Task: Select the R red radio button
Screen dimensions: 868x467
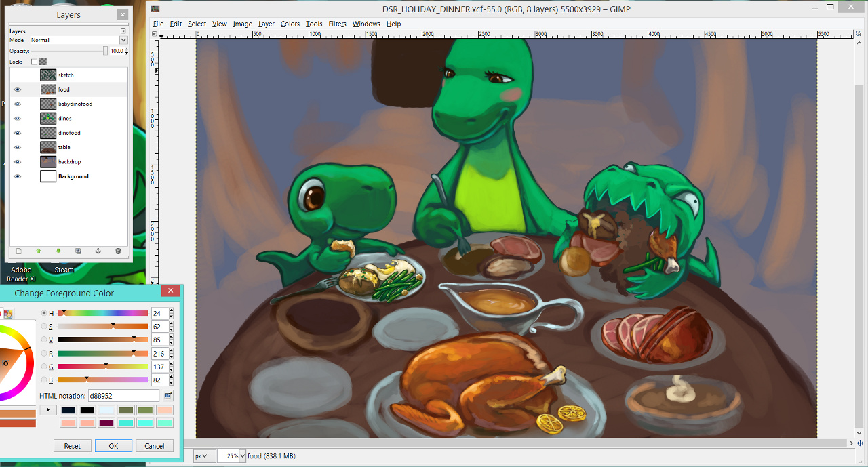Action: (44, 353)
